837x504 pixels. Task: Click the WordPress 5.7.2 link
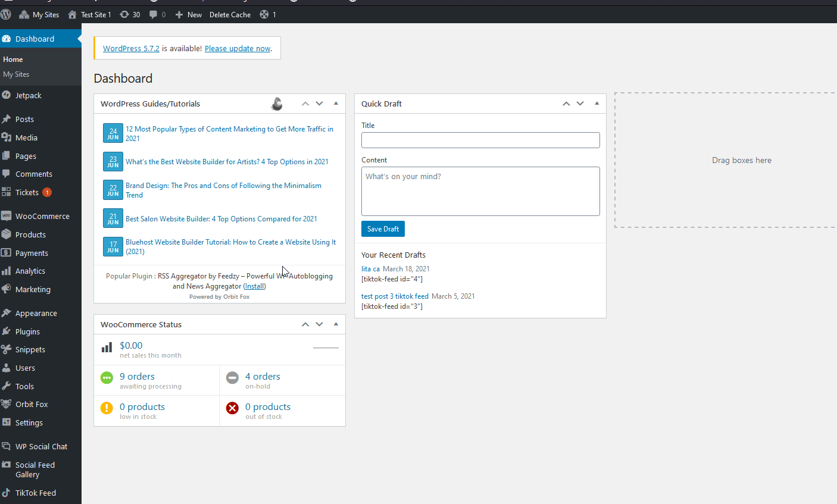[131, 48]
